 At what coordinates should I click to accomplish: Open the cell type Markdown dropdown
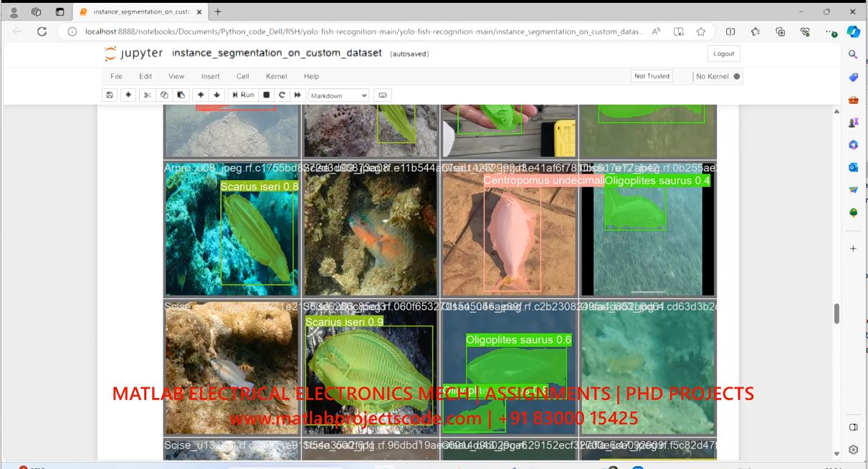click(338, 95)
